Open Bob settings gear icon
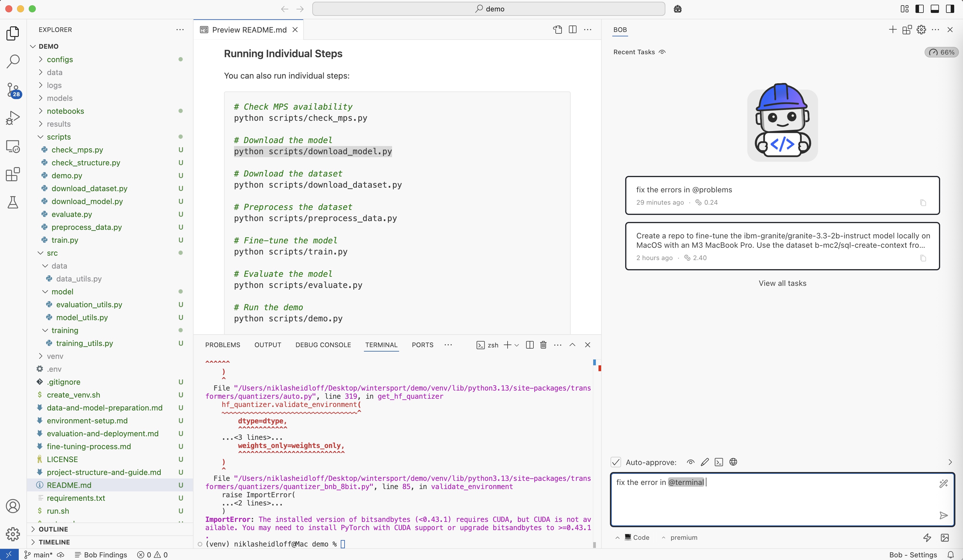 pos(921,30)
